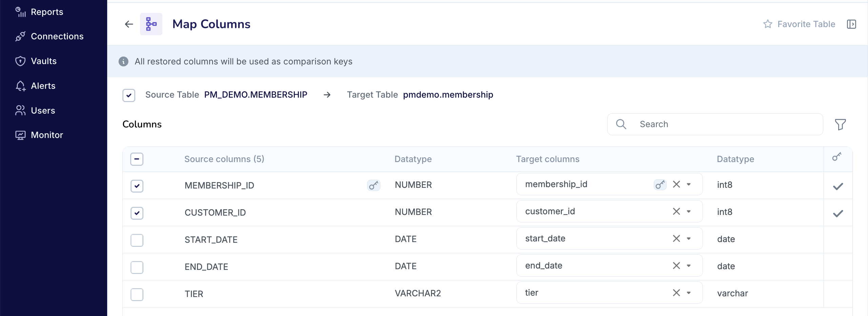
Task: Open the Vaults section
Action: pos(43,61)
